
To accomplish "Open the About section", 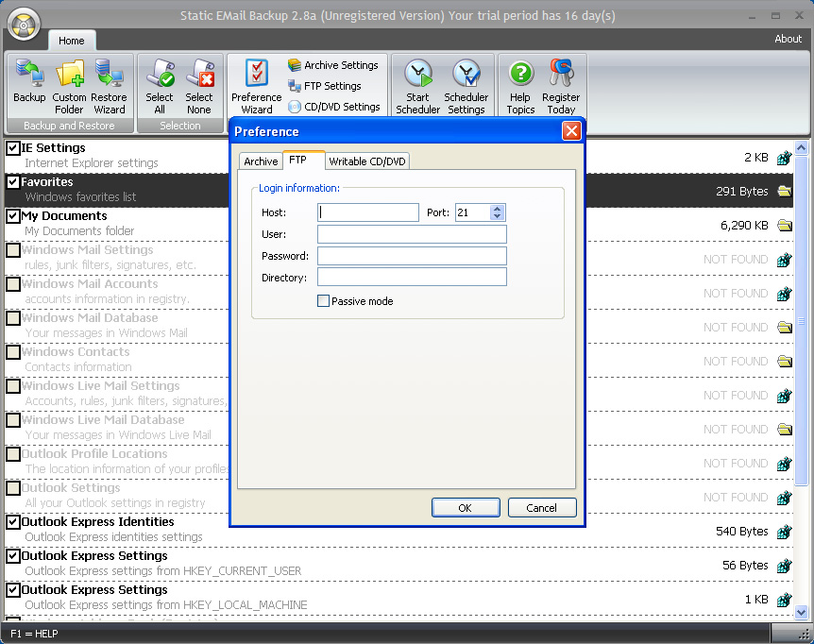I will click(788, 39).
